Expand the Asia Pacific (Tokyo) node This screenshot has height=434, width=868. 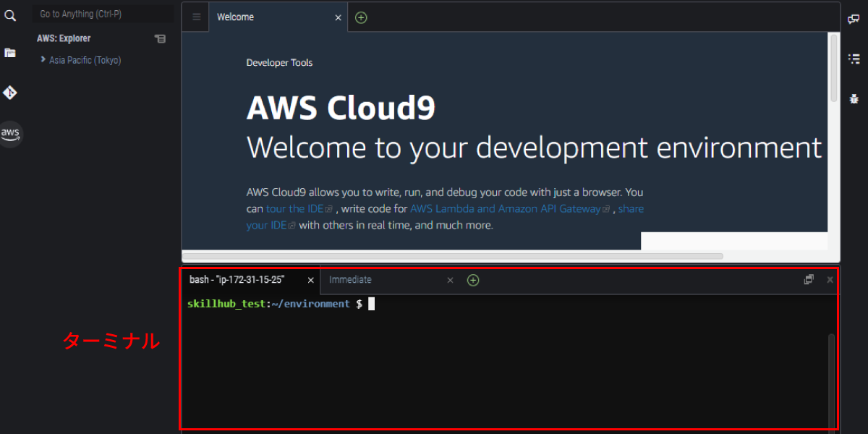pyautogui.click(x=43, y=60)
